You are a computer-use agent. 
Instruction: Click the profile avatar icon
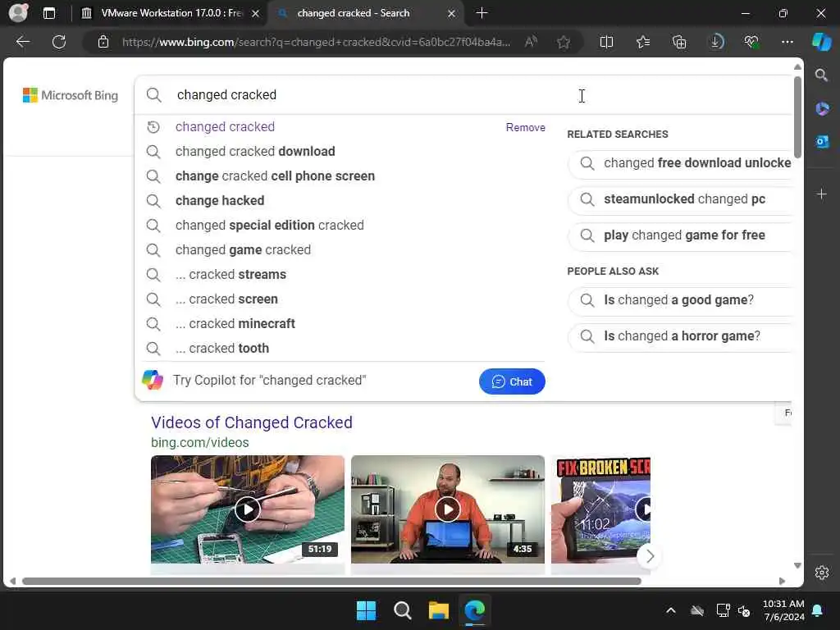click(18, 13)
